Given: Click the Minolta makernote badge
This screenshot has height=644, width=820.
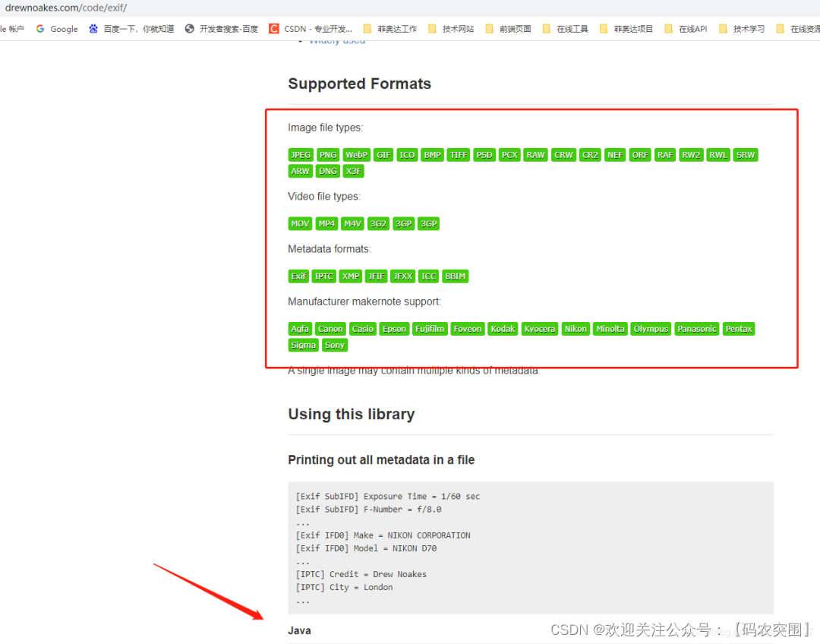Looking at the screenshot, I should [x=610, y=329].
